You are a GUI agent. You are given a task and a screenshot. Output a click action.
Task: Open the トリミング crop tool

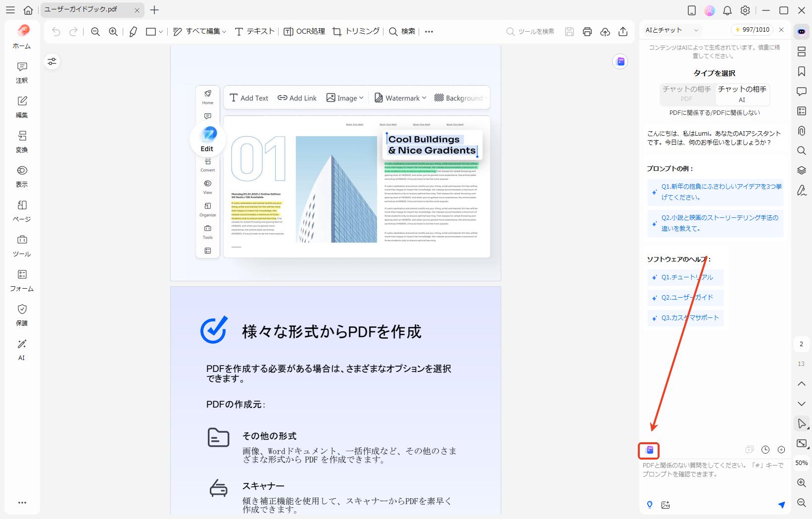356,31
